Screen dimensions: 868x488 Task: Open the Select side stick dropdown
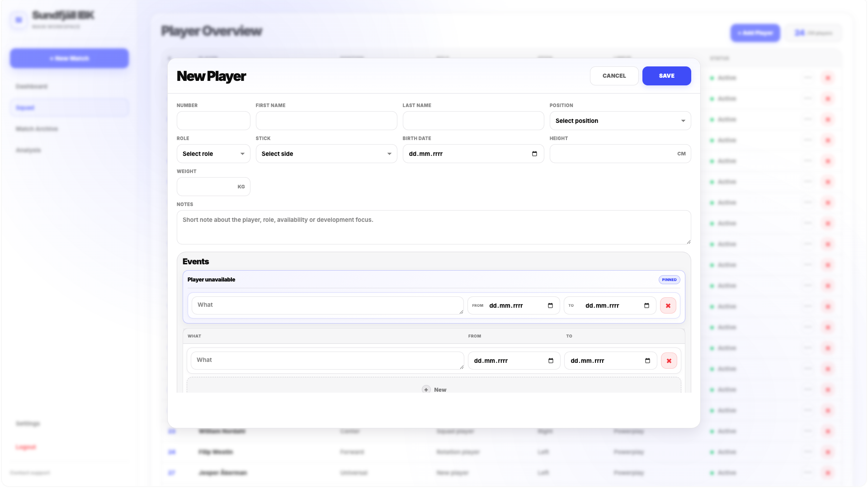pyautogui.click(x=326, y=154)
